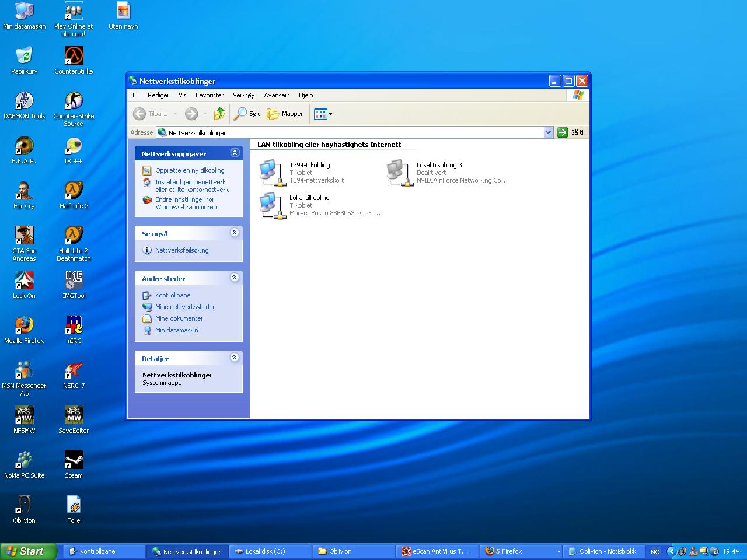Select the 1394-tilkobling network connection icon
747x560 pixels.
coord(273,173)
